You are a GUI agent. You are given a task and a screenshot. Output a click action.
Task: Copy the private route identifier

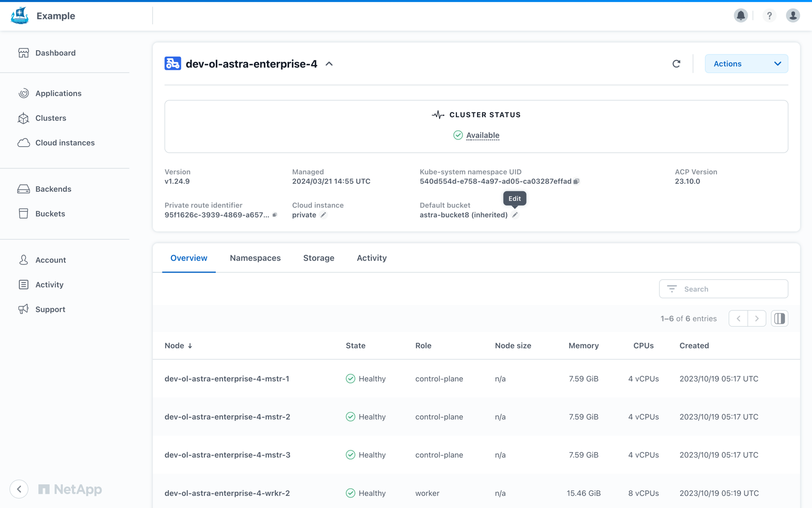coord(274,215)
